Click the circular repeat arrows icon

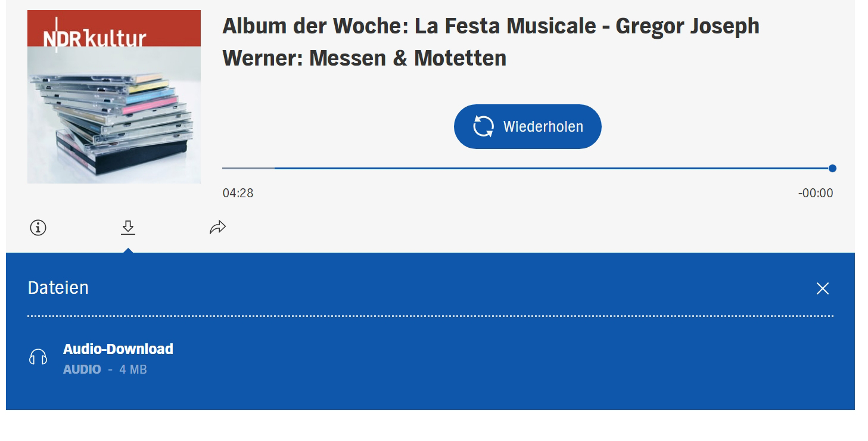484,126
